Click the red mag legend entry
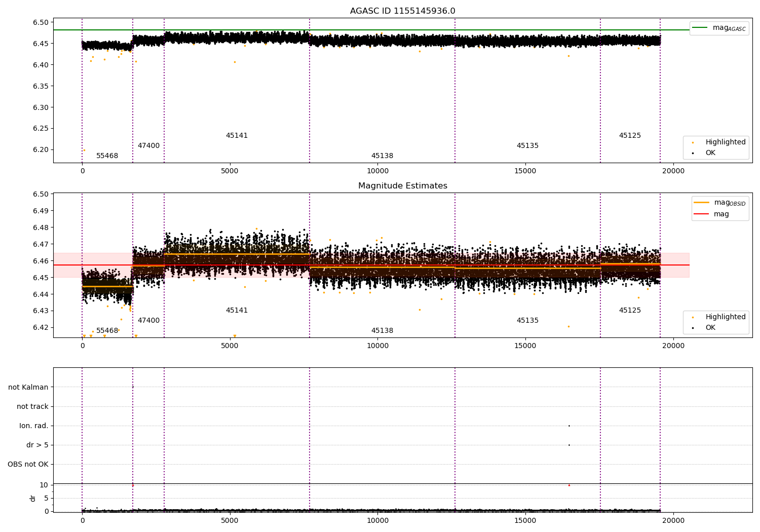The height and width of the screenshot is (532, 760). (x=702, y=214)
